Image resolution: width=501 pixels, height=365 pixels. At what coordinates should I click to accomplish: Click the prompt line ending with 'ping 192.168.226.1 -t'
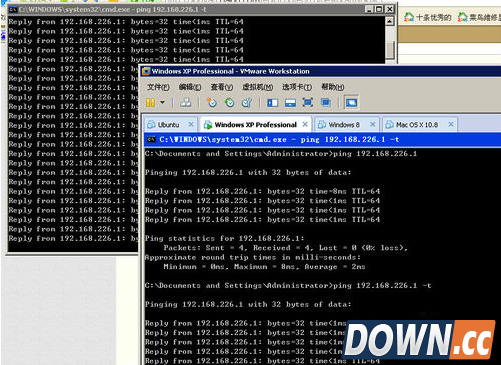point(288,286)
